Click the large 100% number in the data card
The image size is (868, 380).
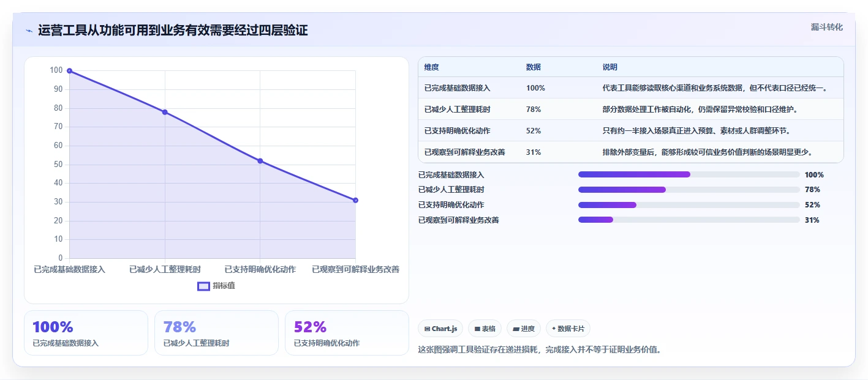53,327
